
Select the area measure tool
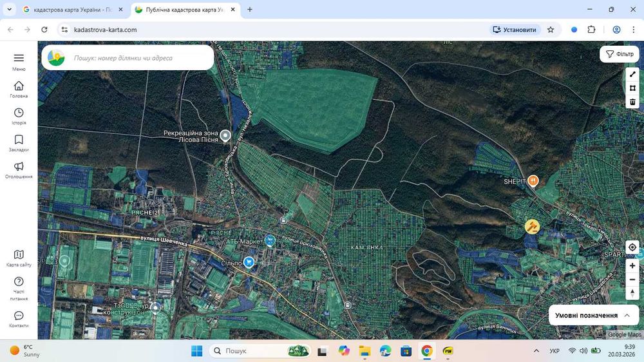[x=632, y=88]
